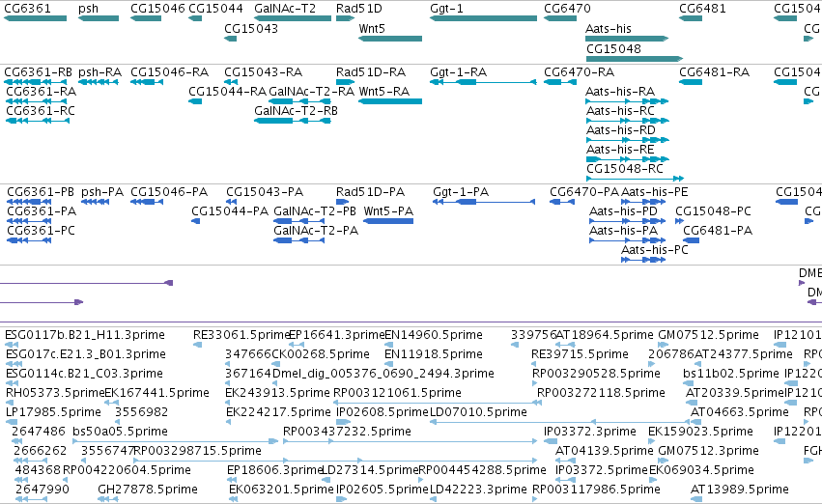Select protein 'CG6481-PA'
The width and height of the screenshot is (822, 504).
click(x=718, y=231)
